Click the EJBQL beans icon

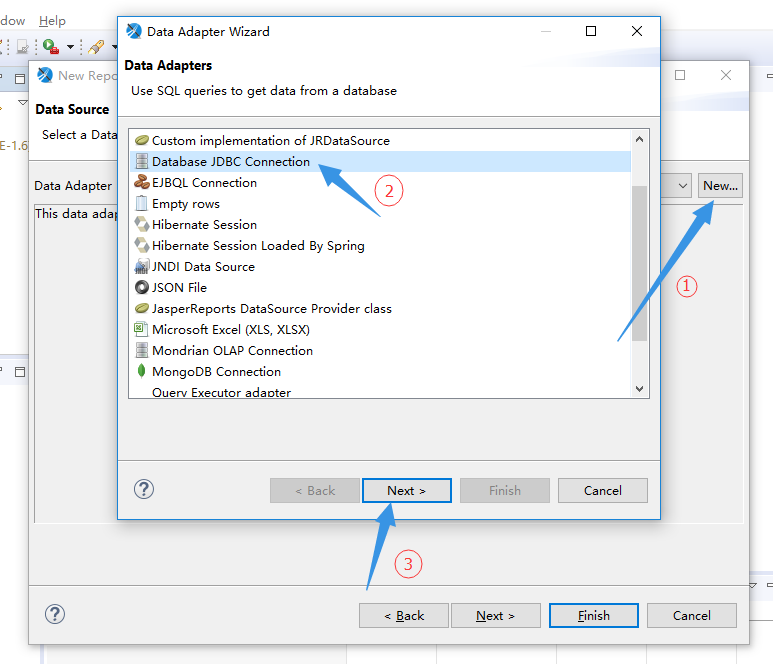(141, 182)
